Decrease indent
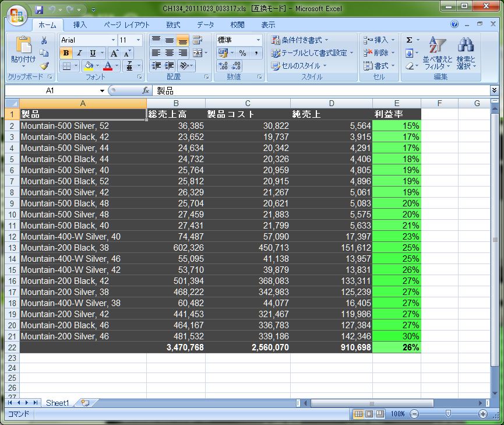 (156, 66)
